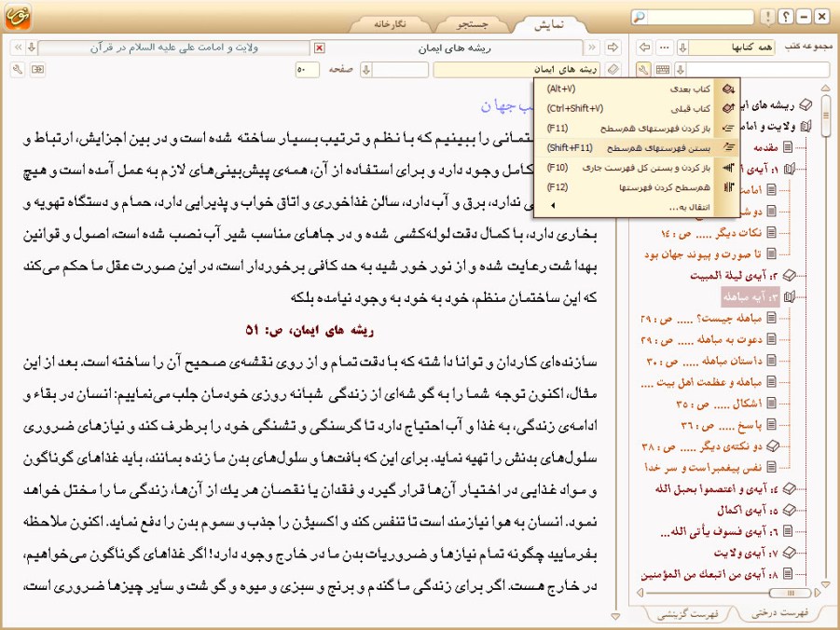The width and height of the screenshot is (840, 630).
Task: Open the dropdown arrow beside the keyboard icon
Action: click(x=680, y=70)
